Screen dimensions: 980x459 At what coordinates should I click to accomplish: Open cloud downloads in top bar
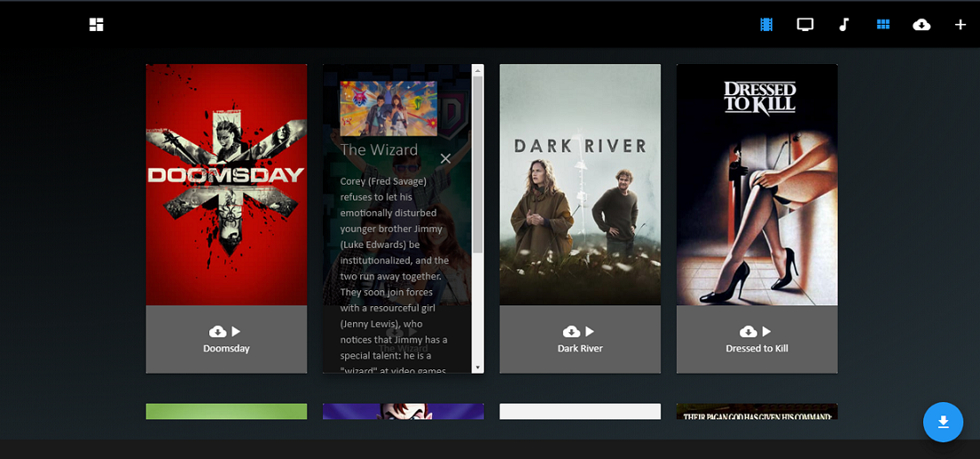(921, 24)
